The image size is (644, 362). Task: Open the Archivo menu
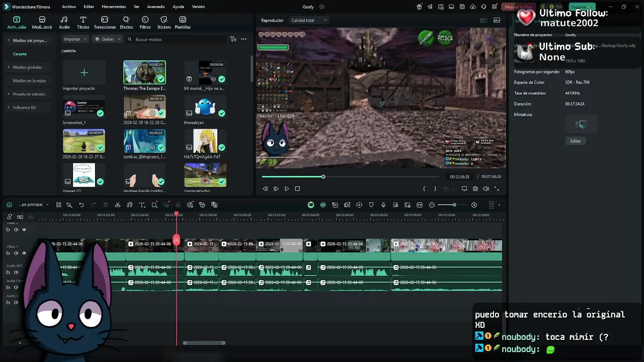(69, 7)
